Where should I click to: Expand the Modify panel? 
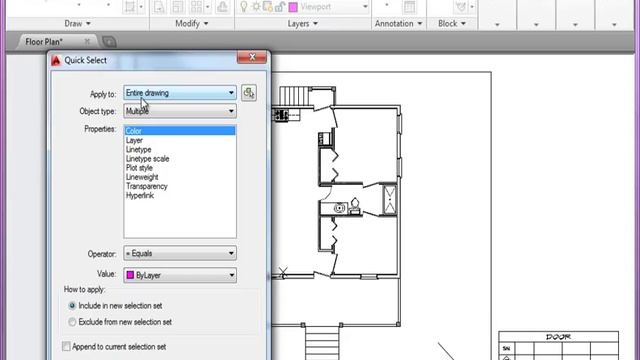[x=191, y=24]
